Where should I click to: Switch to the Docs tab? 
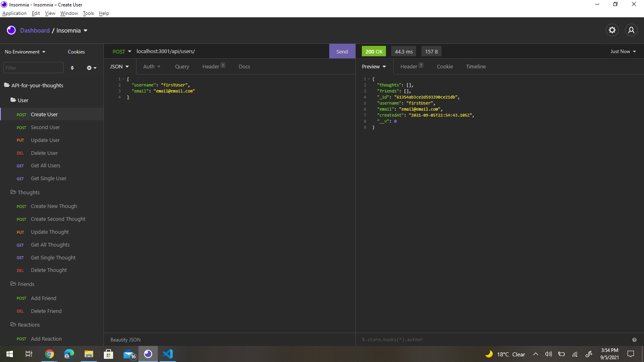244,67
